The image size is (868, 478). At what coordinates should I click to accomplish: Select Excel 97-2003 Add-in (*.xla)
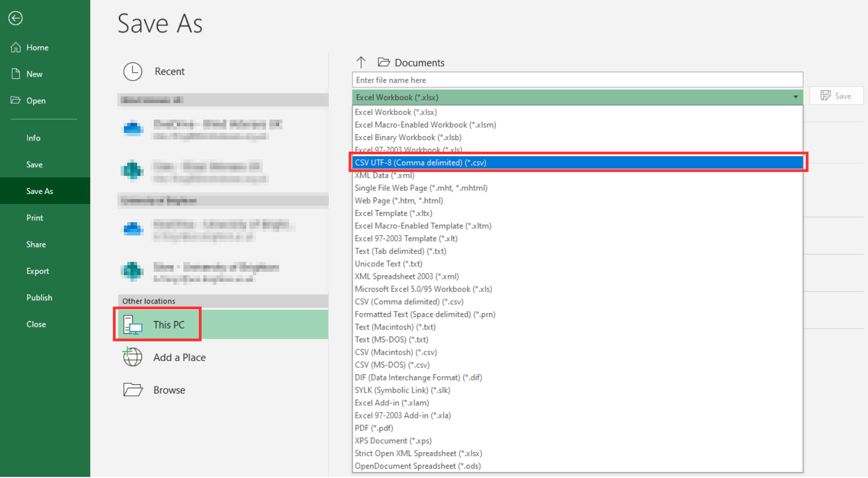pos(577,416)
